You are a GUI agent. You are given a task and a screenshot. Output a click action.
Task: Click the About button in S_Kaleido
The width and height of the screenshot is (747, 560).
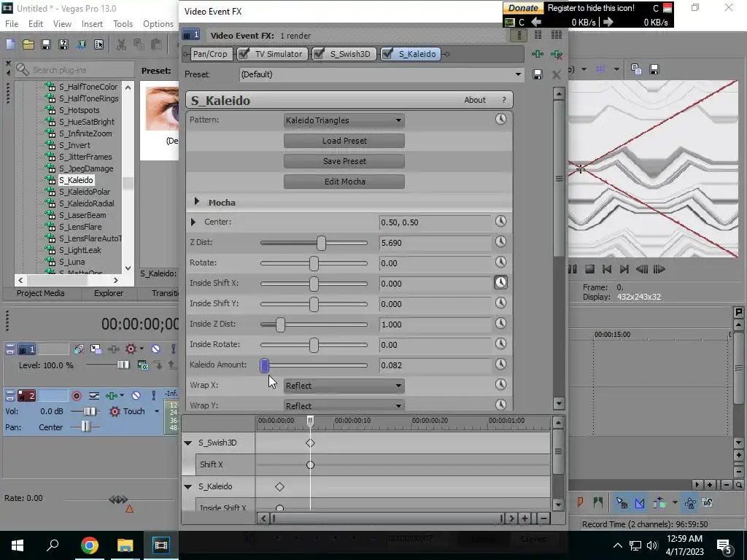tap(475, 100)
